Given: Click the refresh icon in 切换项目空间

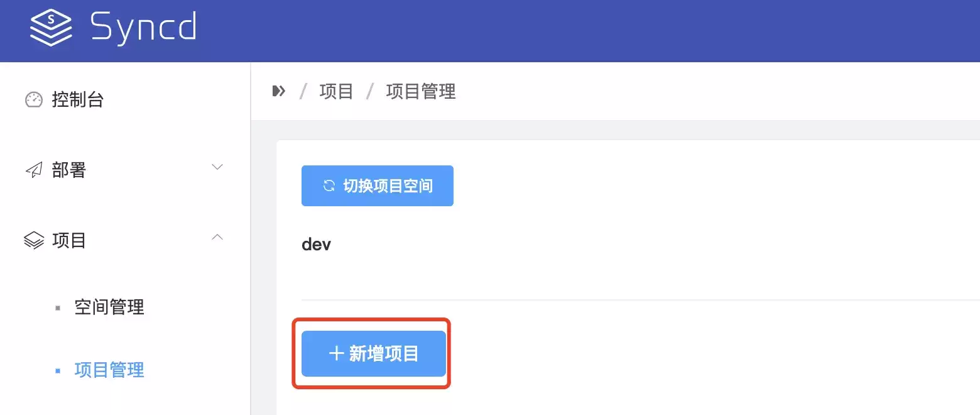Looking at the screenshot, I should coord(329,185).
